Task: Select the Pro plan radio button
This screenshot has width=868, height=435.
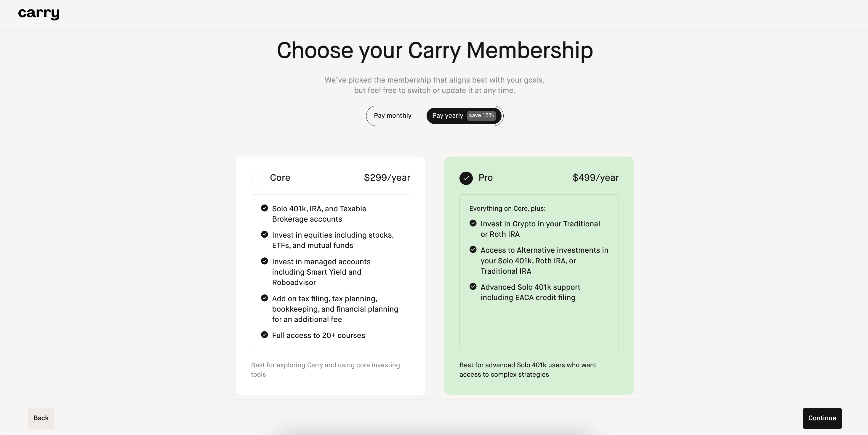Action: (466, 178)
